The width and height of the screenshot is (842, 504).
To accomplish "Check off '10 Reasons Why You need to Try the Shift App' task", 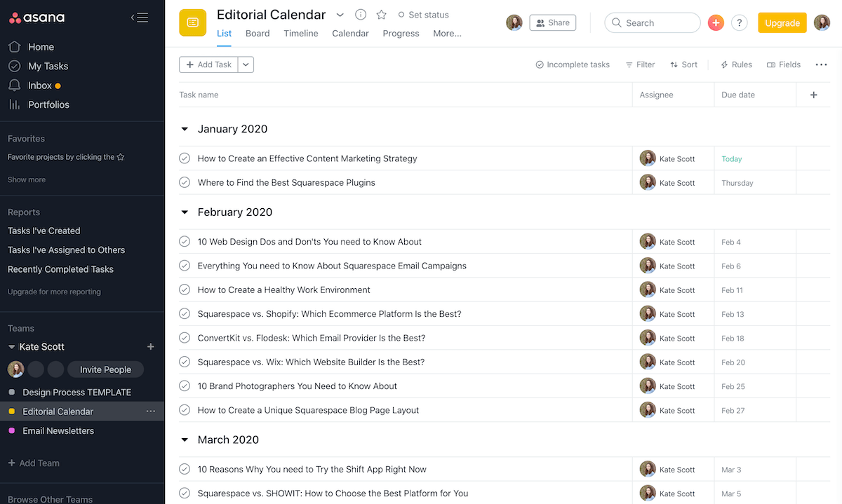I will pyautogui.click(x=185, y=470).
